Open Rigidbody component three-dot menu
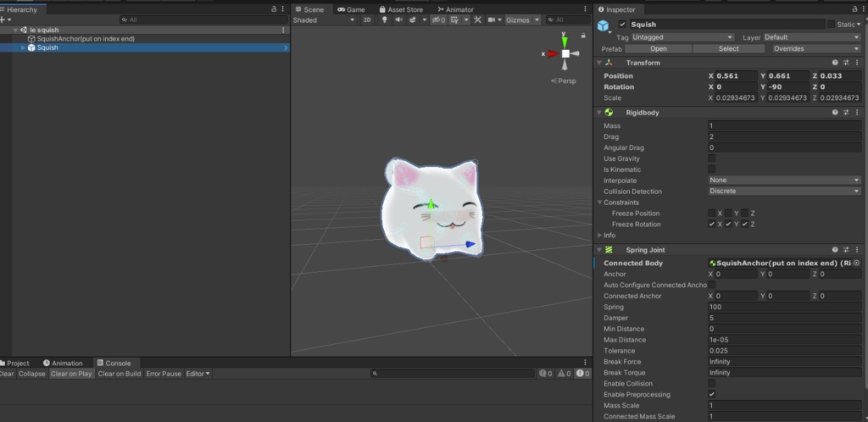The image size is (868, 422). [858, 112]
